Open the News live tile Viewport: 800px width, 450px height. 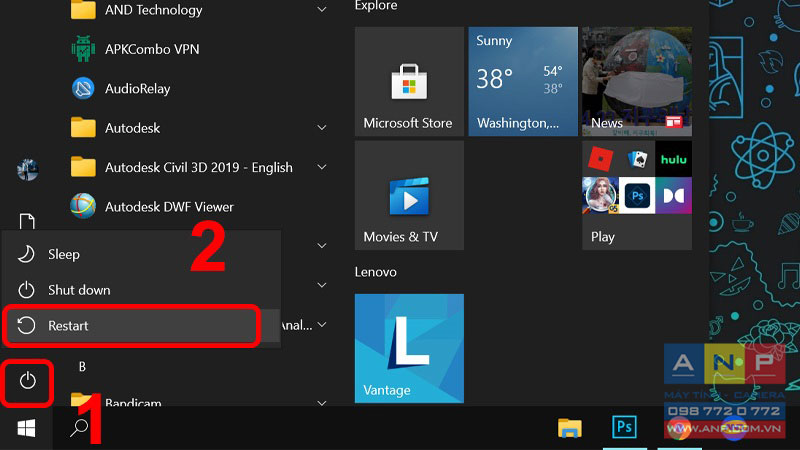tap(637, 82)
